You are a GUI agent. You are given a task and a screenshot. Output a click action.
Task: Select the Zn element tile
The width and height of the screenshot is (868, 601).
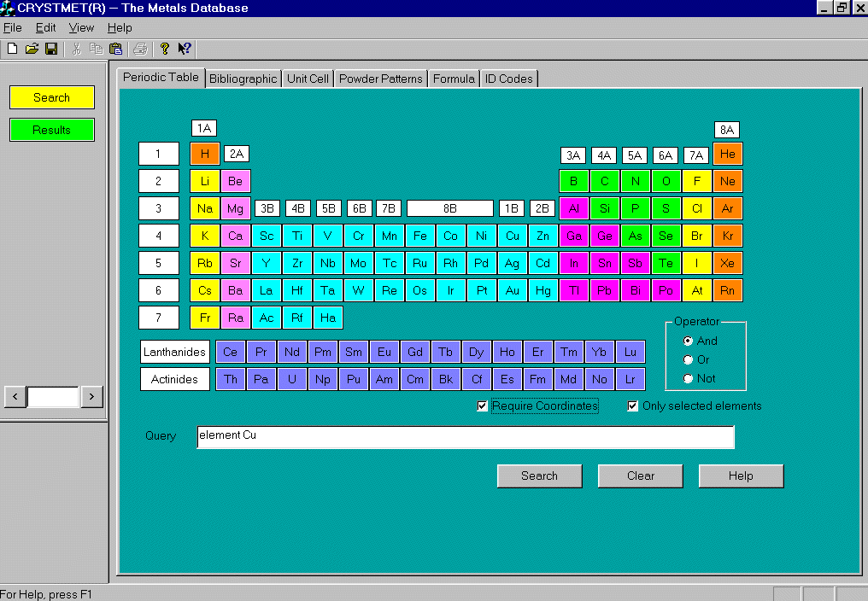(x=543, y=236)
